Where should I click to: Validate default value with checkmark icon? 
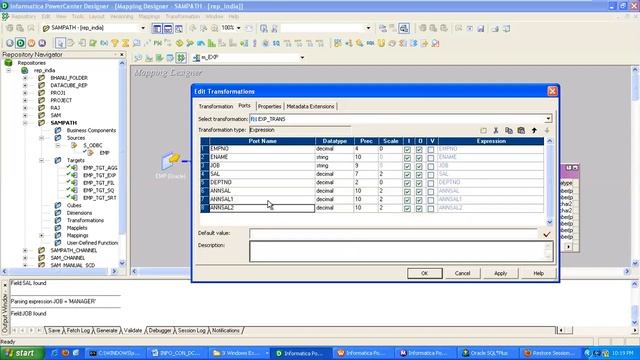(547, 234)
